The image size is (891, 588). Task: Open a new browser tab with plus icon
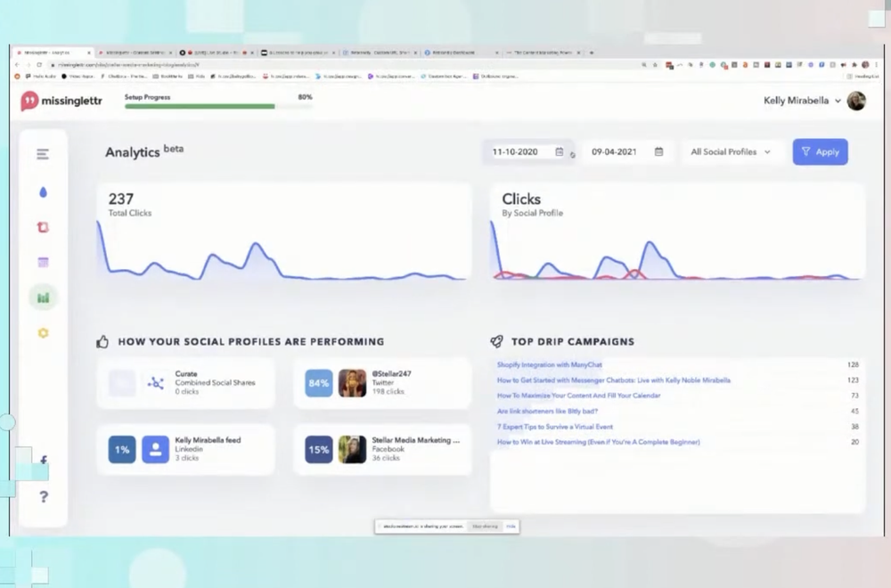click(x=592, y=53)
